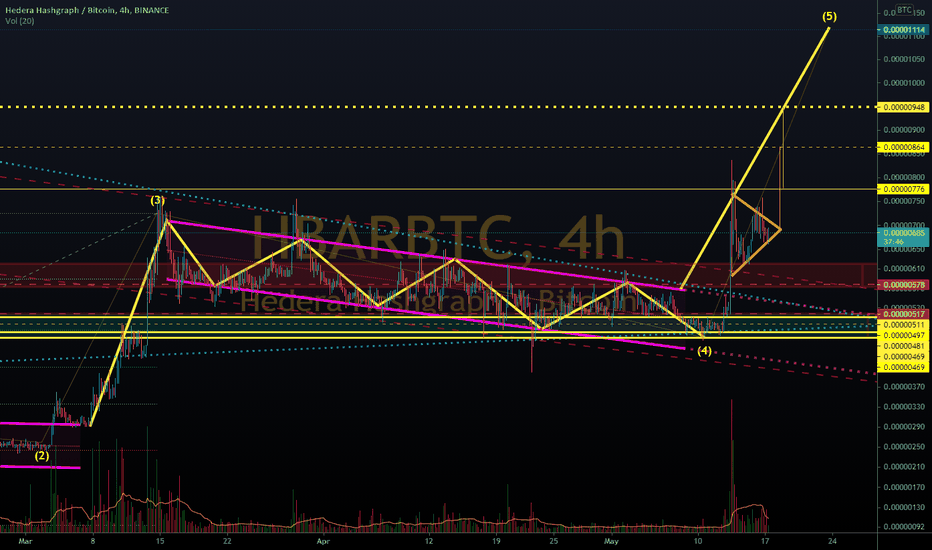Click the yellow 0.00000948 price label
Image resolution: width=932 pixels, height=550 pixels.
click(x=903, y=107)
